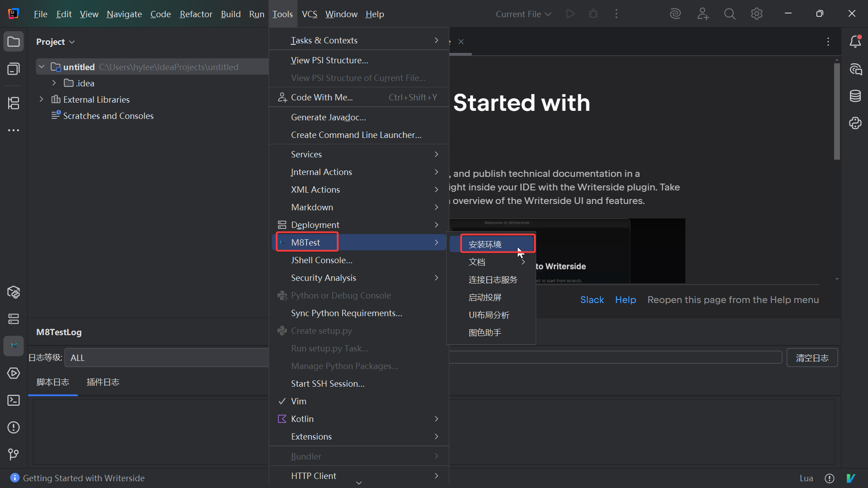Click the 清空日志 button
Screen dimensions: 868x488
(812, 358)
